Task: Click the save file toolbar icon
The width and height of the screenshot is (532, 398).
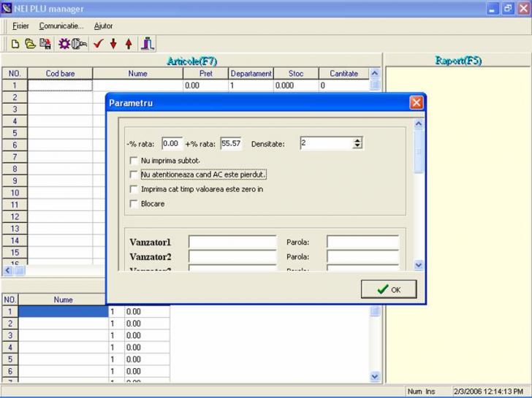Action: pyautogui.click(x=45, y=44)
